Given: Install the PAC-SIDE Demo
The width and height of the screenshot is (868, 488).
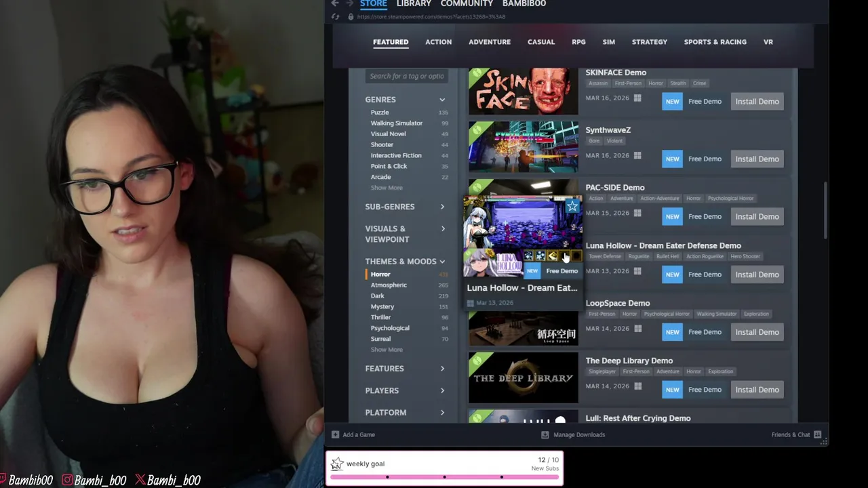Looking at the screenshot, I should click(757, 217).
